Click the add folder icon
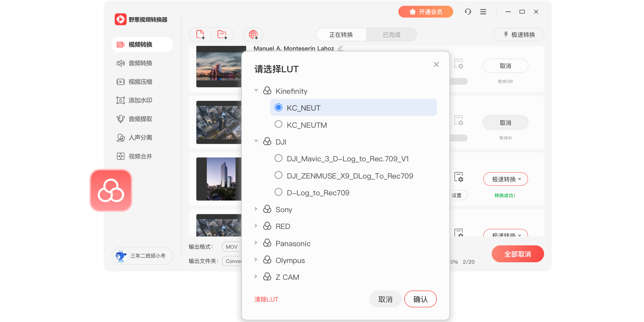Screen dimensions: 644x322 tap(222, 35)
